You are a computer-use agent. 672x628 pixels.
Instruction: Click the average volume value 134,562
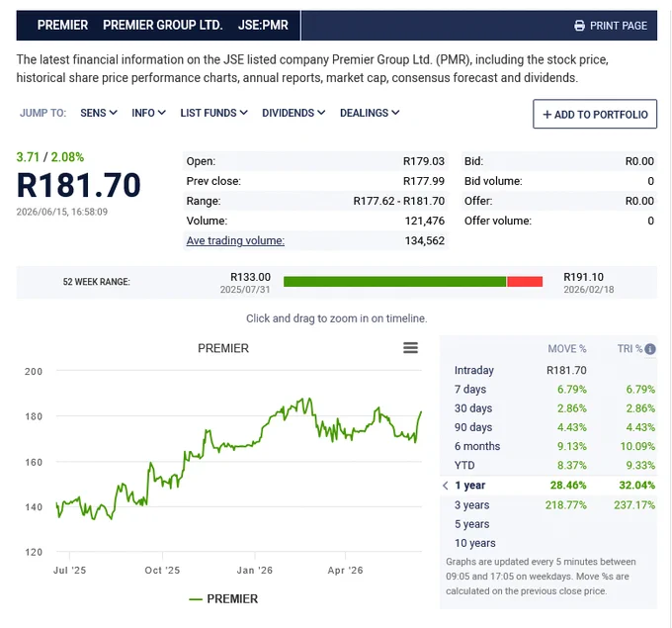[x=424, y=240]
